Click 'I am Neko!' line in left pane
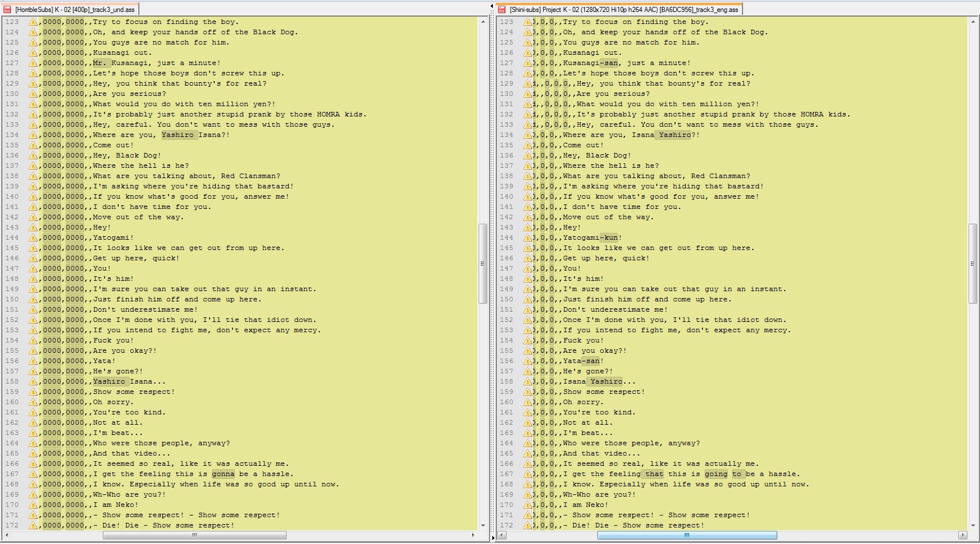Viewport: 980px width, 544px height. tap(115, 505)
